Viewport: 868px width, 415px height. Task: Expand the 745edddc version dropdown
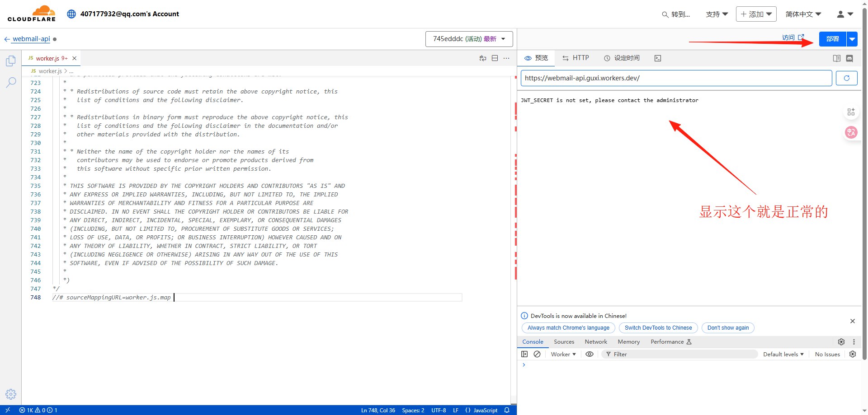[x=469, y=39]
